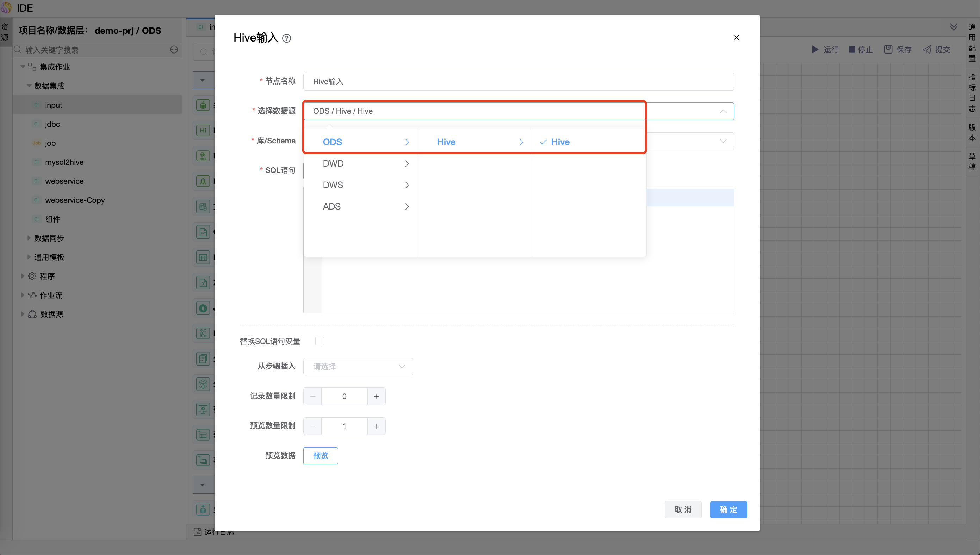Image resolution: width=980 pixels, height=555 pixels.
Task: Click the 确定 confirm button
Action: tap(728, 510)
